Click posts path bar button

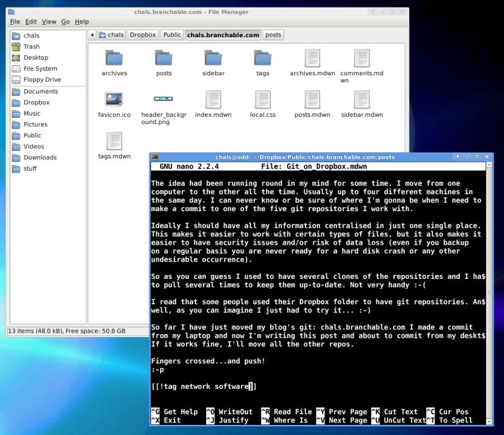pos(273,35)
